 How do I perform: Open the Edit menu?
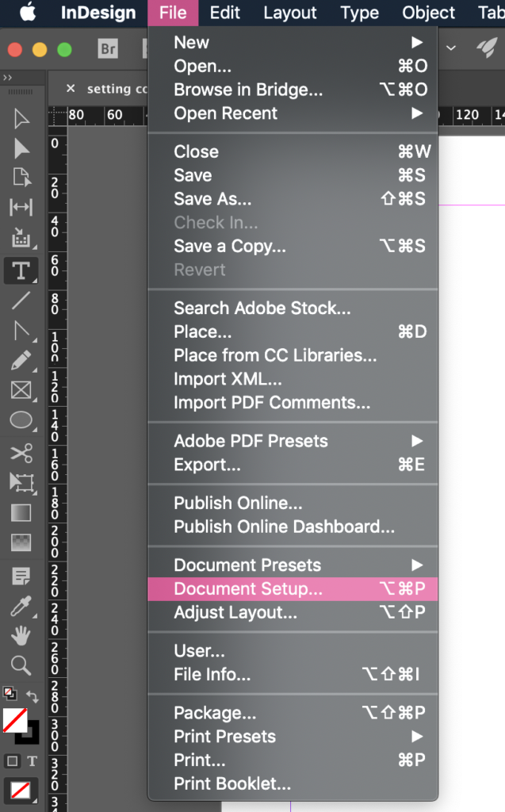click(224, 13)
